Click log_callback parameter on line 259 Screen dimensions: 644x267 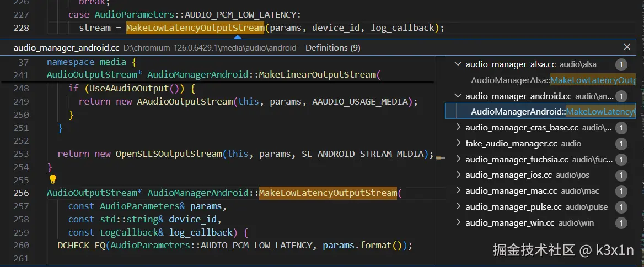[x=201, y=232]
